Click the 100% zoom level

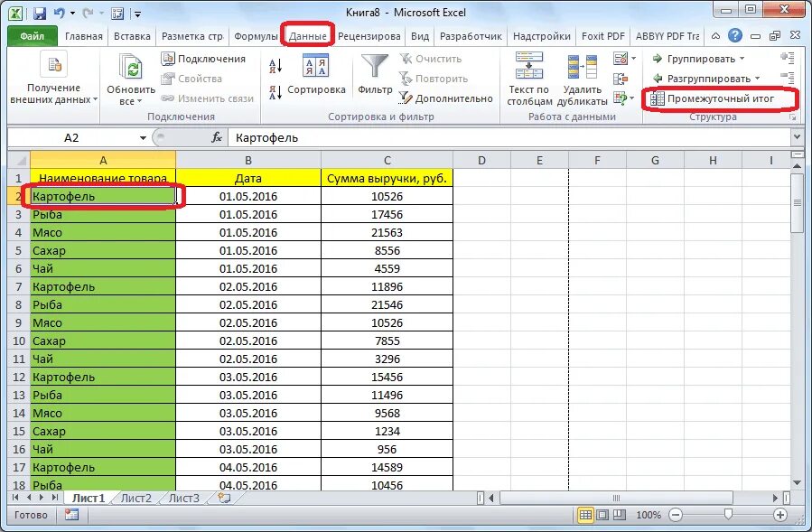tap(649, 515)
